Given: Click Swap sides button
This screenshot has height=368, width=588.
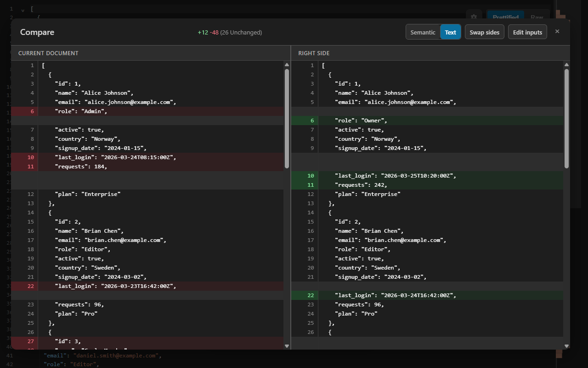Looking at the screenshot, I should (x=485, y=32).
